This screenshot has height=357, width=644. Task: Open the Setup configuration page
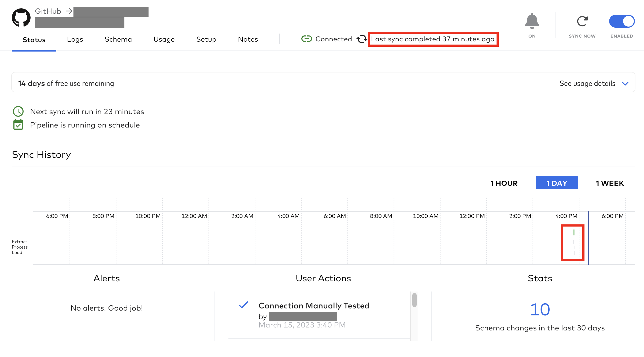coord(206,39)
